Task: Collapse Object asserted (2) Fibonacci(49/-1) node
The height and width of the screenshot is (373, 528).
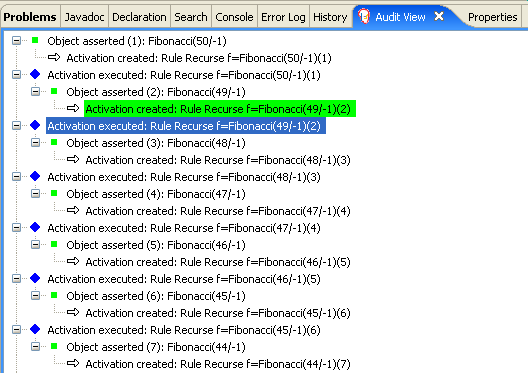Action: pos(35,92)
